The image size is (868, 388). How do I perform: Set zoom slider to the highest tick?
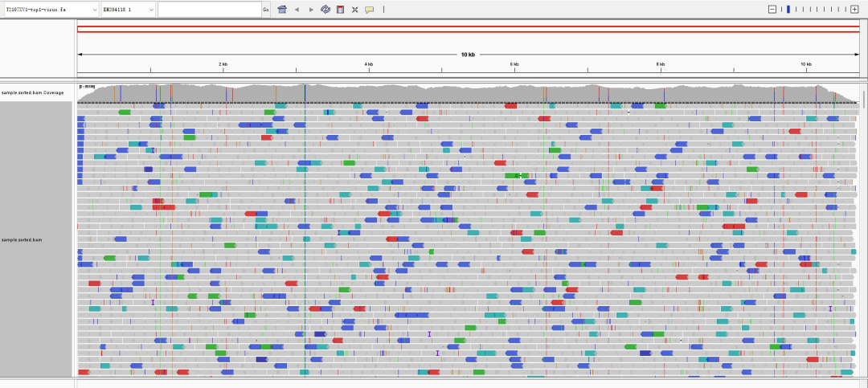[845, 10]
